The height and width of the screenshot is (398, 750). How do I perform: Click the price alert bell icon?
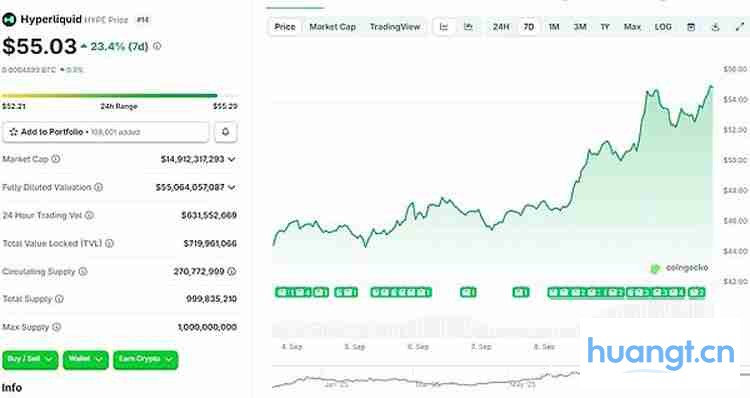225,132
